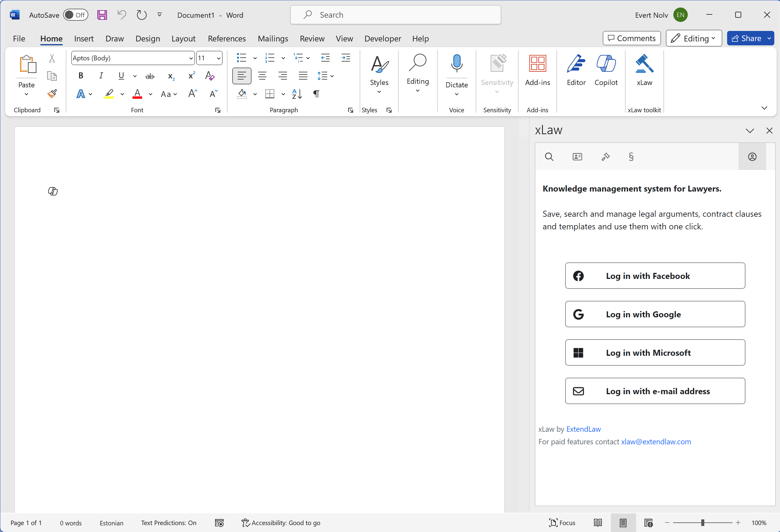
Task: Expand the font color picker arrow
Action: 150,94
